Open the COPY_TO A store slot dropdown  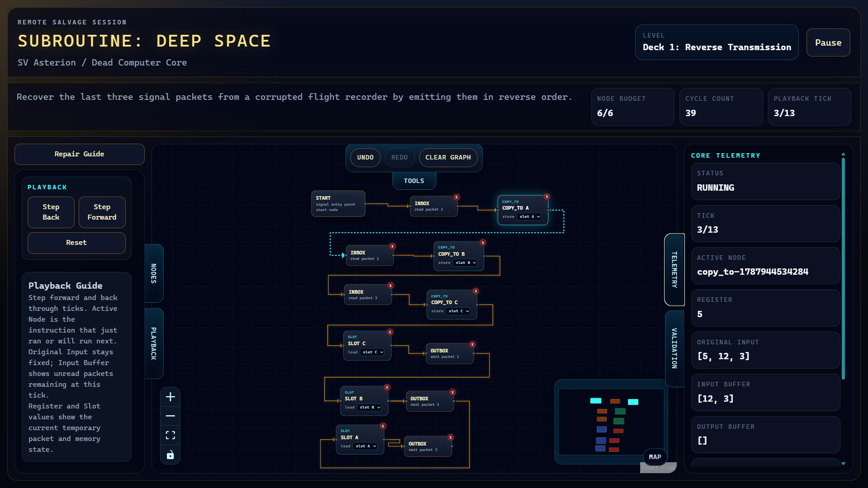tap(529, 217)
